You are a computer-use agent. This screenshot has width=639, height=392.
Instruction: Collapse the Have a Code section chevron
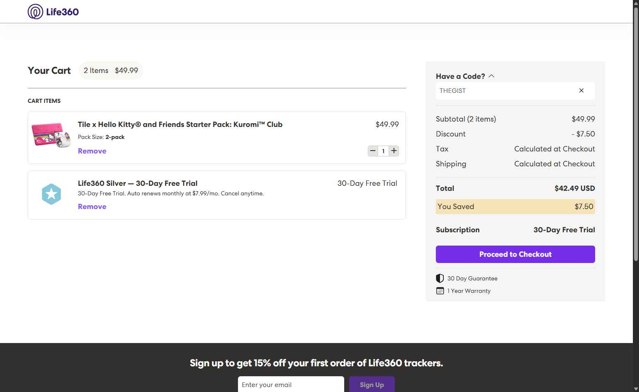491,76
